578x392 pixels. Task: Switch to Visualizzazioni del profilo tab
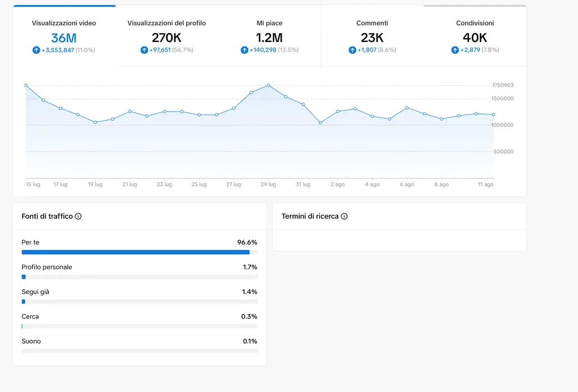click(167, 36)
